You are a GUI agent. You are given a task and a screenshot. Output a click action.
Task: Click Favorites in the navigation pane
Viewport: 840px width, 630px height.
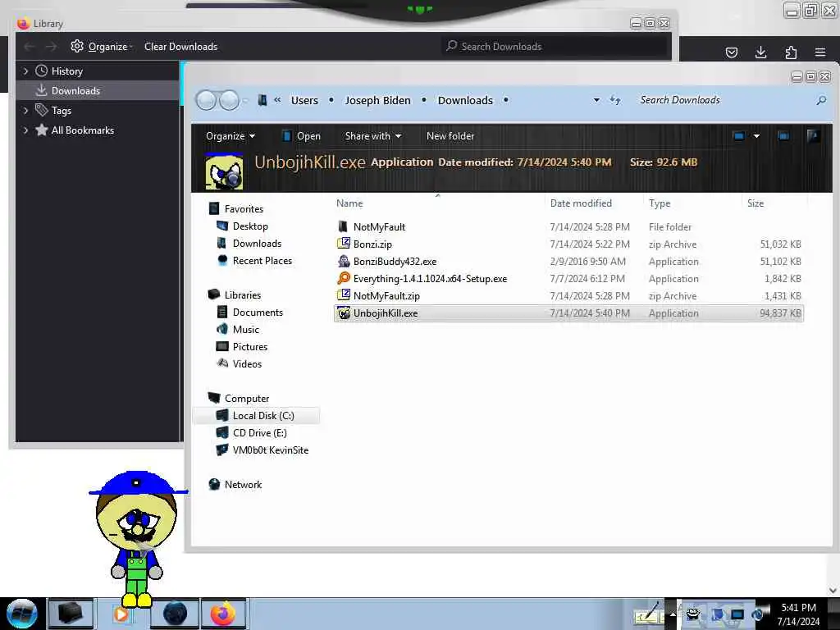pos(244,209)
